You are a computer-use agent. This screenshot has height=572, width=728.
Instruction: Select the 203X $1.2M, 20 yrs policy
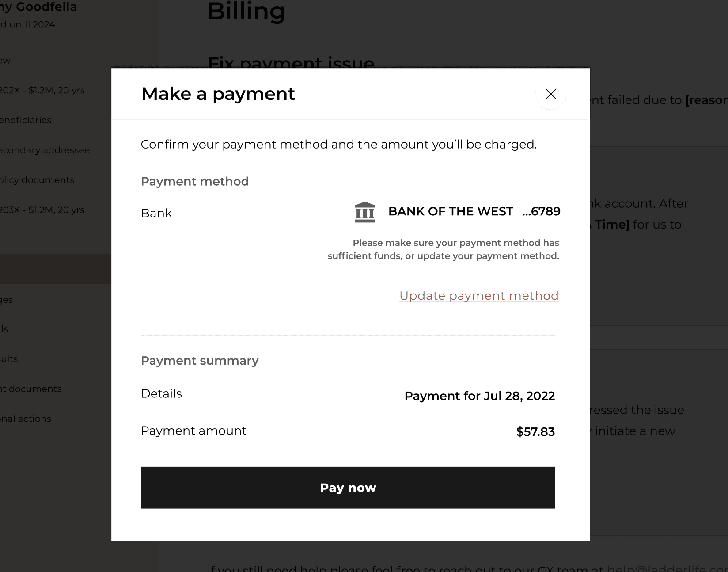coord(42,210)
